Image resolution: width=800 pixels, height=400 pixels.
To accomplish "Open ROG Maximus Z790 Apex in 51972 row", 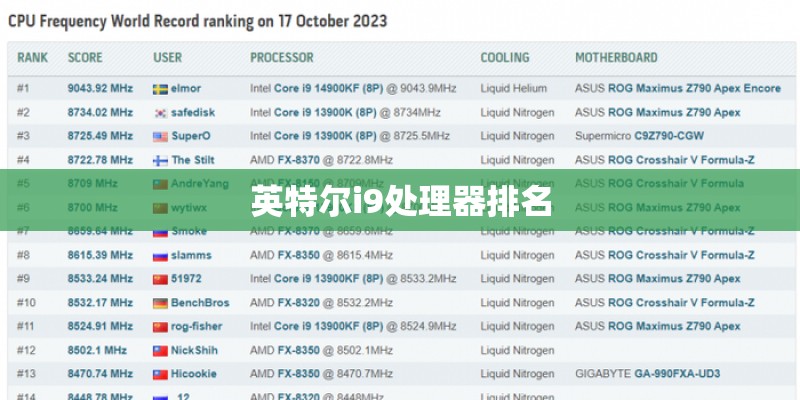I will [674, 279].
